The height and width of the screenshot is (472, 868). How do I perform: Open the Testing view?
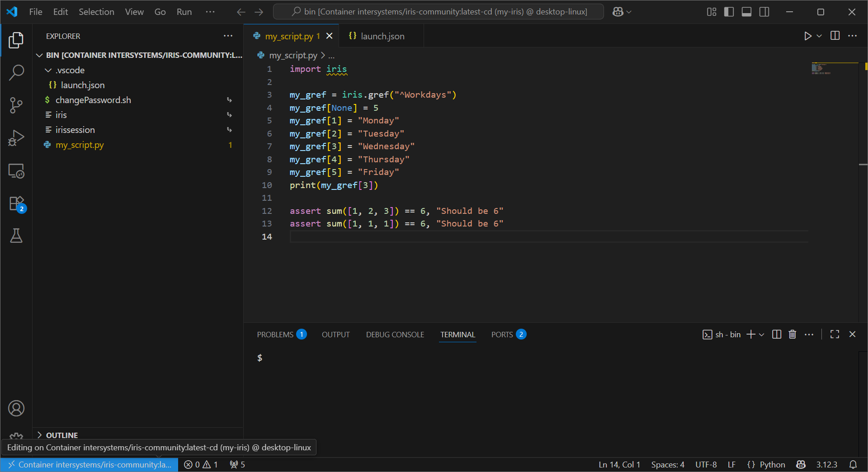click(16, 236)
